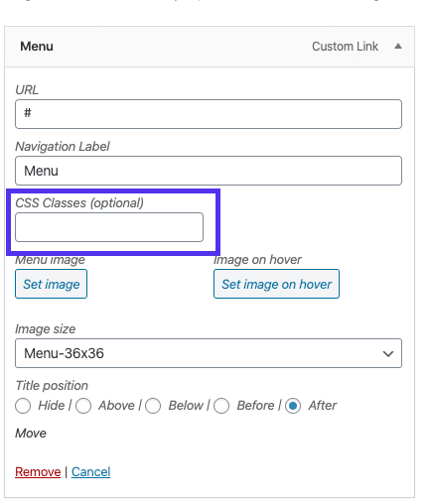Click the Move label

(31, 434)
